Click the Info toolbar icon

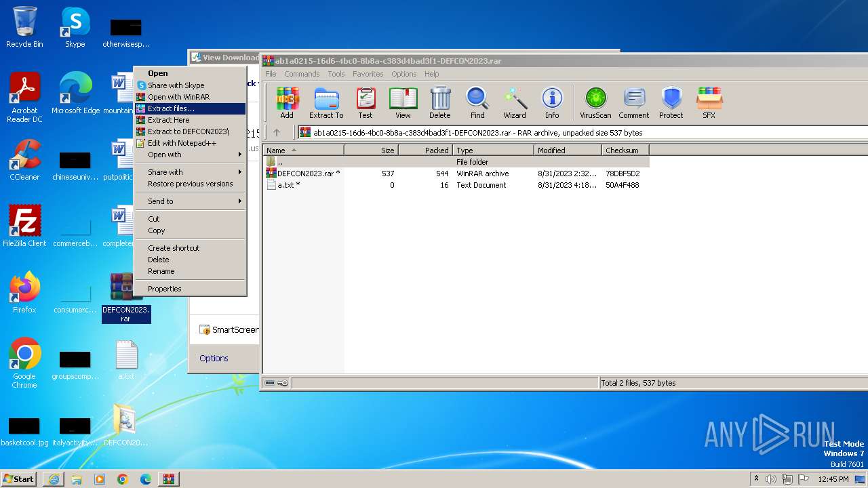pos(552,103)
